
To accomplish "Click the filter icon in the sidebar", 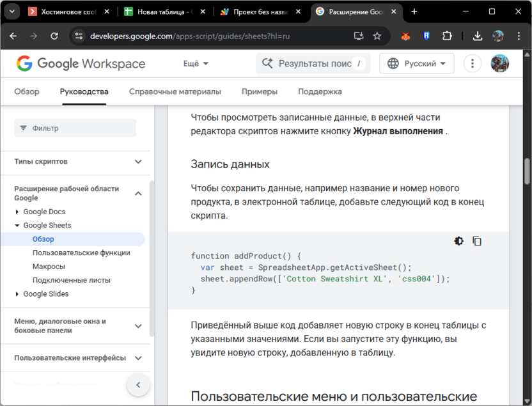I will click(x=24, y=128).
